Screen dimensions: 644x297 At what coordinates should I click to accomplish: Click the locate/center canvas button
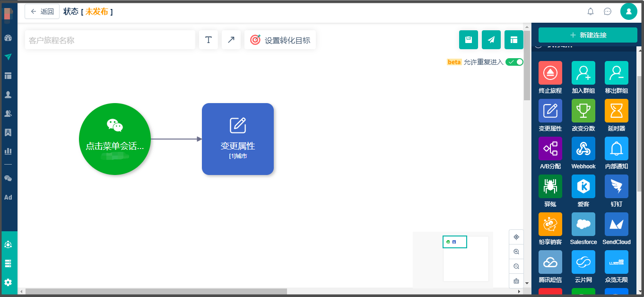[516, 237]
